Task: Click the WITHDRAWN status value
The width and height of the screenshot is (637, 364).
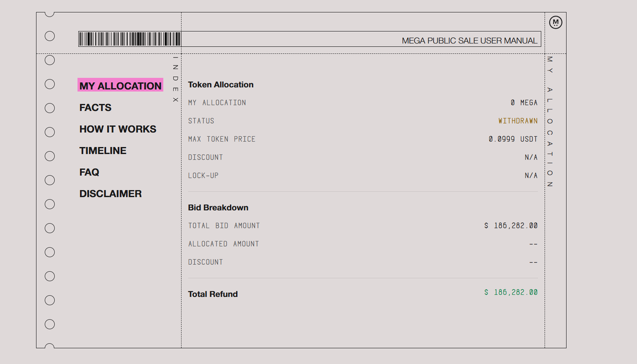Action: coord(518,121)
